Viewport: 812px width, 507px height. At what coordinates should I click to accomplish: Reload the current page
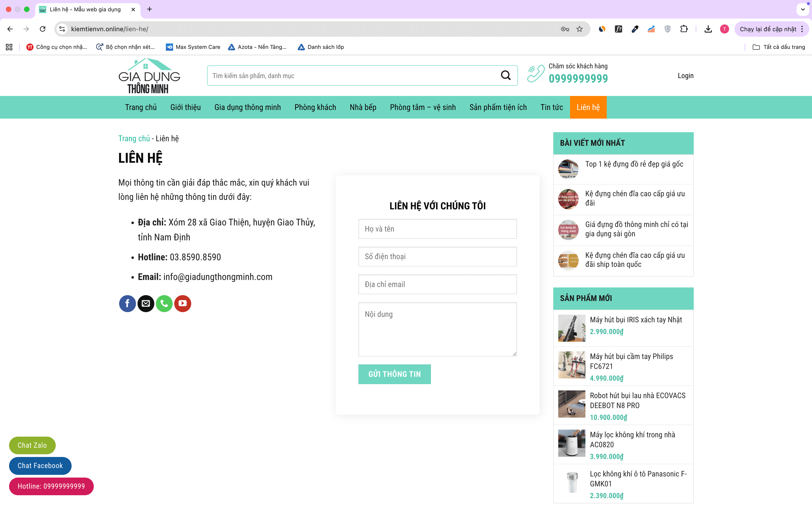point(43,29)
